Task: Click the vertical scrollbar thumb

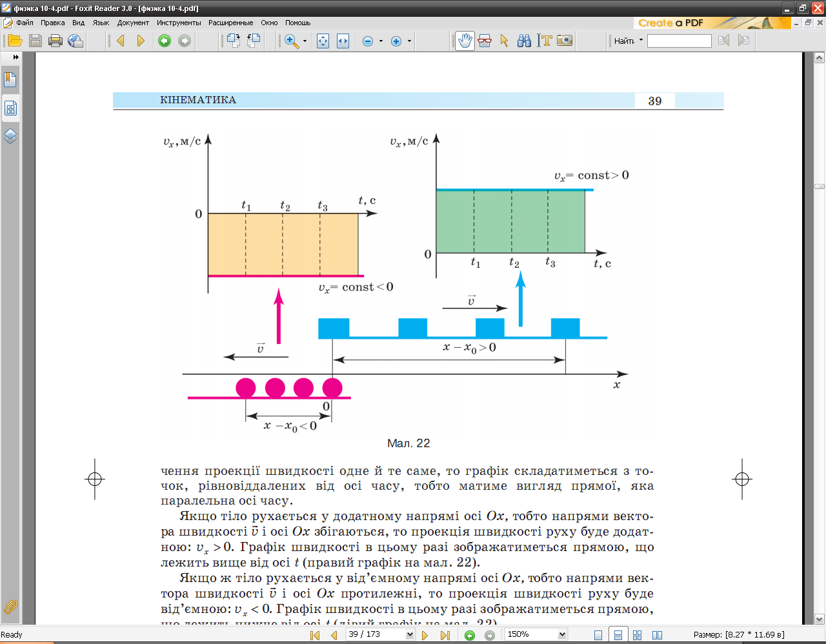Action: pyautogui.click(x=820, y=186)
